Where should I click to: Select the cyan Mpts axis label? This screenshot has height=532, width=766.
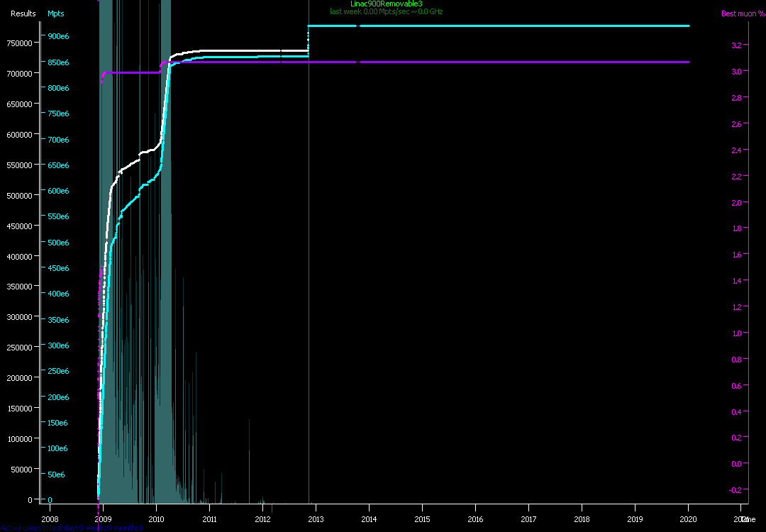(x=55, y=13)
